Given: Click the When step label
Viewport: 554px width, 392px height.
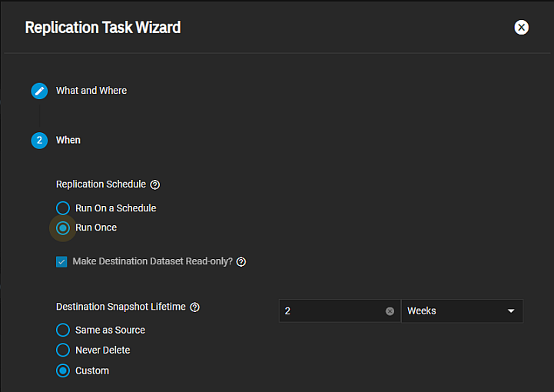Looking at the screenshot, I should (x=68, y=141).
